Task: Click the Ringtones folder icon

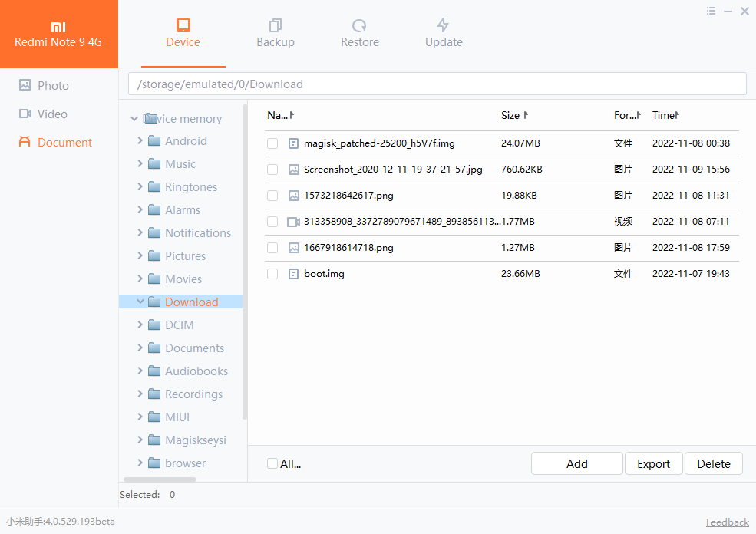Action: click(x=154, y=186)
